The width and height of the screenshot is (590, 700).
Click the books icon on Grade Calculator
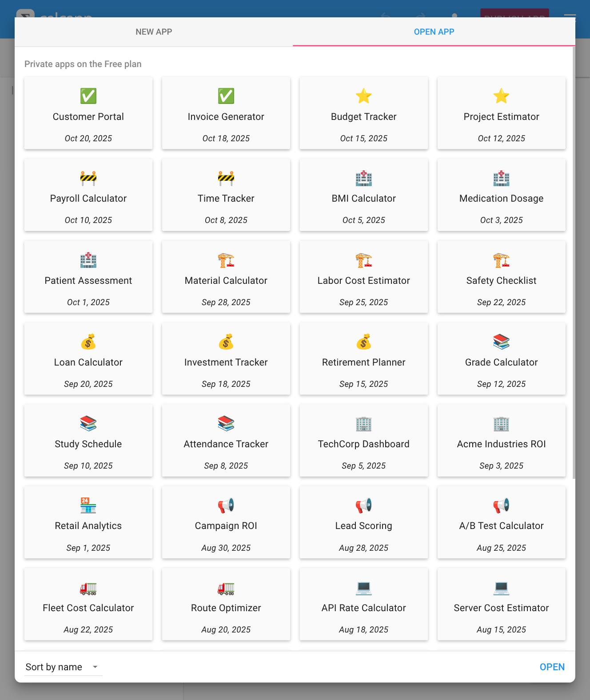tap(501, 342)
